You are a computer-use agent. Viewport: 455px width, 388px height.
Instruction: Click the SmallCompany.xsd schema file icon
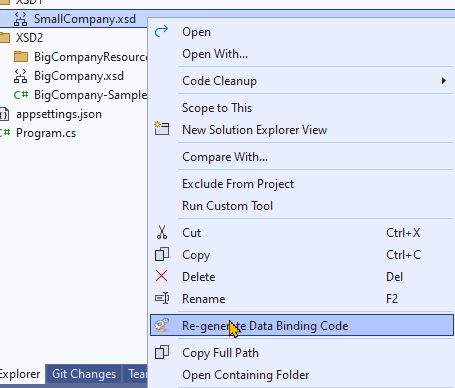[20, 19]
